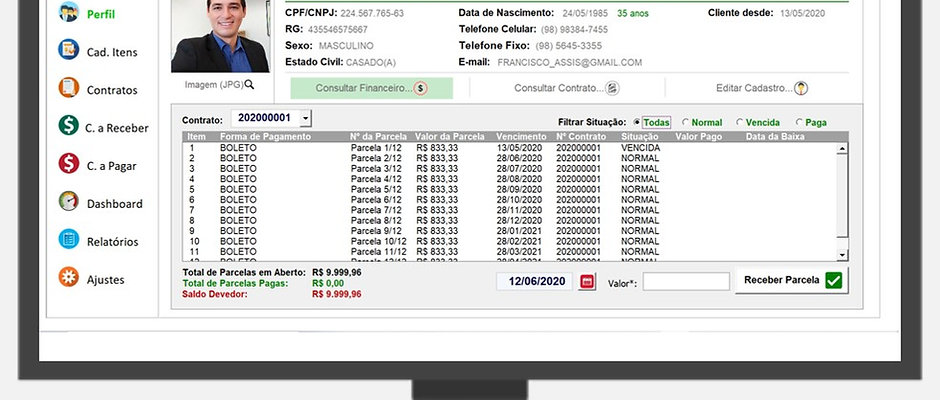Open the Contrato 202000001 dropdown arrow

pyautogui.click(x=306, y=118)
